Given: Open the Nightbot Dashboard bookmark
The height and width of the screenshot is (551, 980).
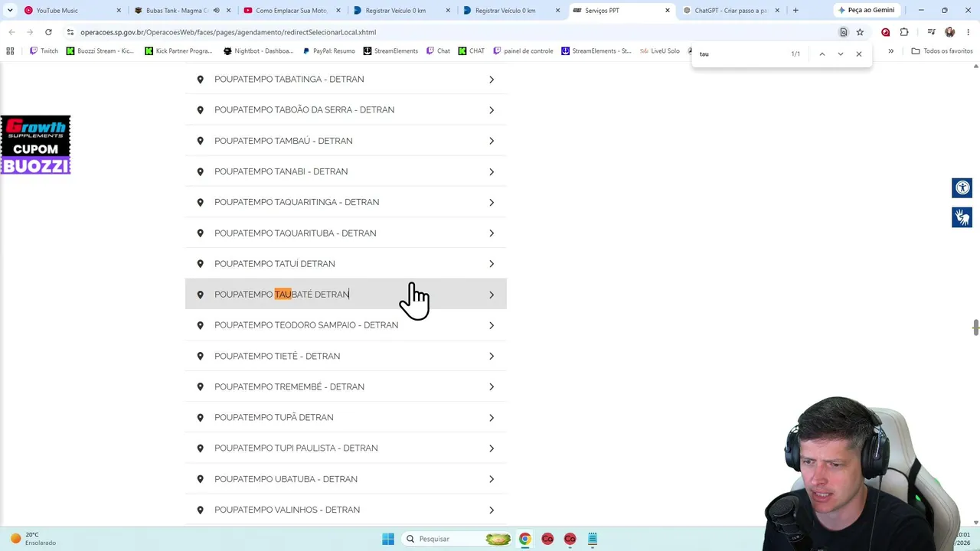Looking at the screenshot, I should 258,51.
